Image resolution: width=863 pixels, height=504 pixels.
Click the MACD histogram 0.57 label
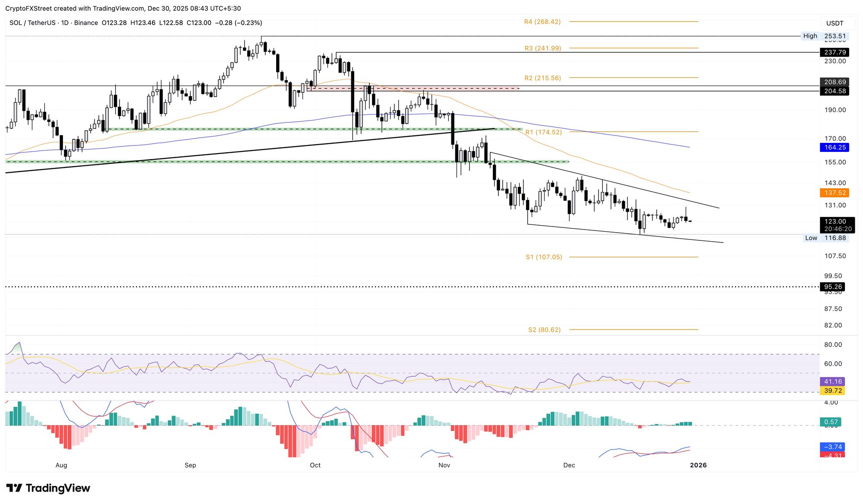(831, 422)
